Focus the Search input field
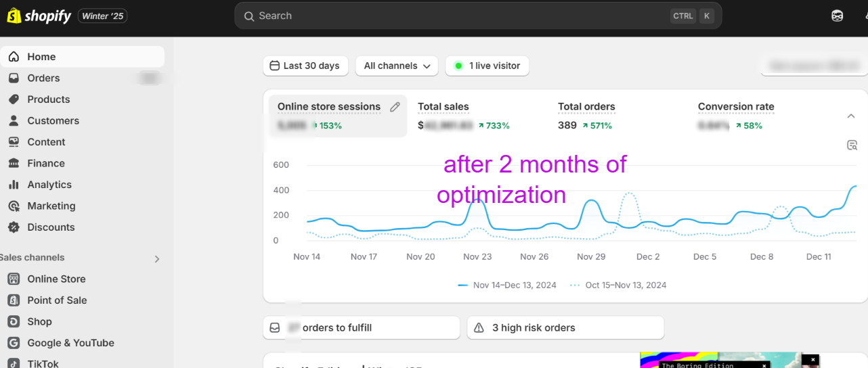This screenshot has height=368, width=868. 478,16
